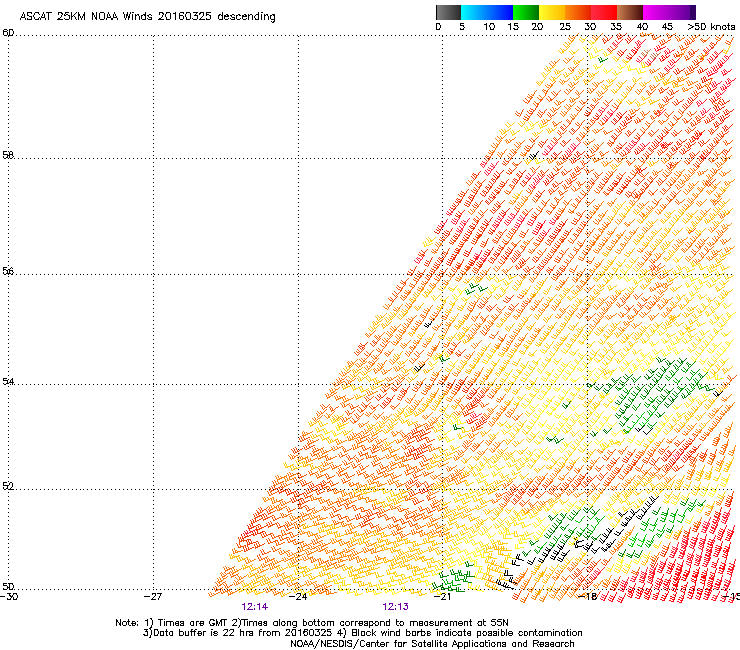Click the latitude label '52'
Image resolution: width=740 pixels, height=650 pixels.
[x=8, y=486]
